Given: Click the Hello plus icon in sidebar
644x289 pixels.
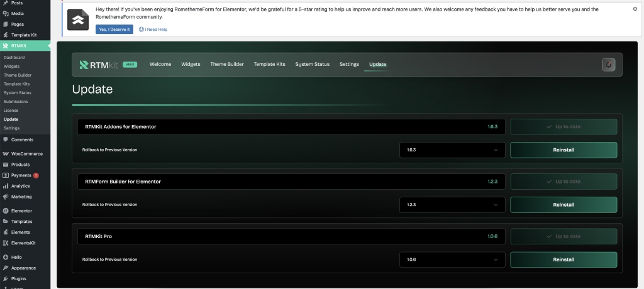Looking at the screenshot, I should tap(5, 258).
